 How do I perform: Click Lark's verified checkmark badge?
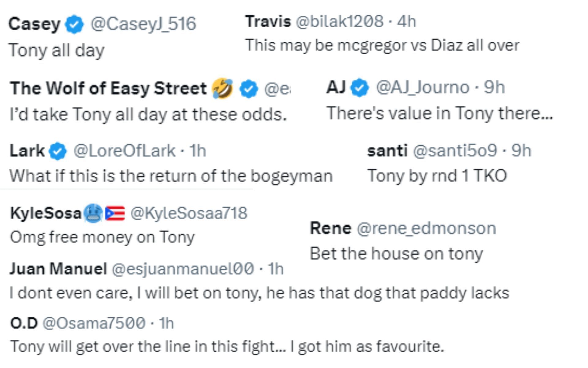58,151
